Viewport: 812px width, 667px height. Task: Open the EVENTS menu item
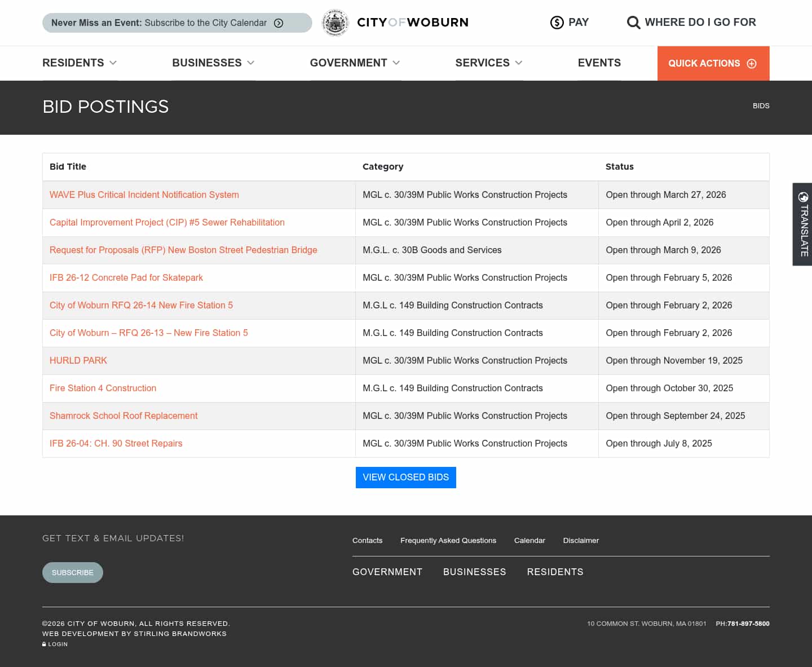coord(599,63)
